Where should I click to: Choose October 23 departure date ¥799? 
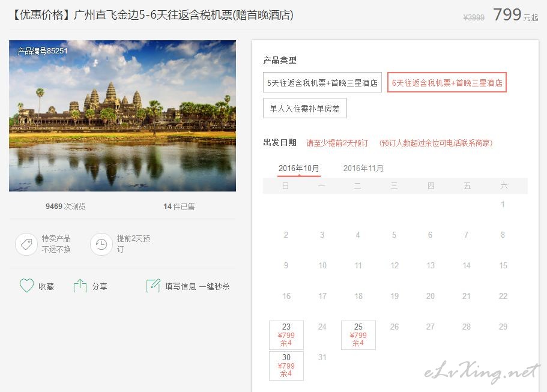[286, 335]
